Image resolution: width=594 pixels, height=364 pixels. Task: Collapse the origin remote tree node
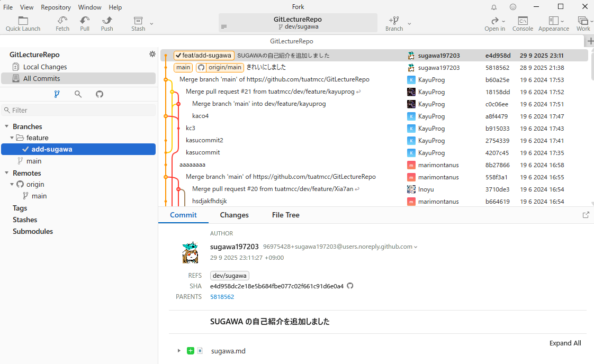pos(12,185)
